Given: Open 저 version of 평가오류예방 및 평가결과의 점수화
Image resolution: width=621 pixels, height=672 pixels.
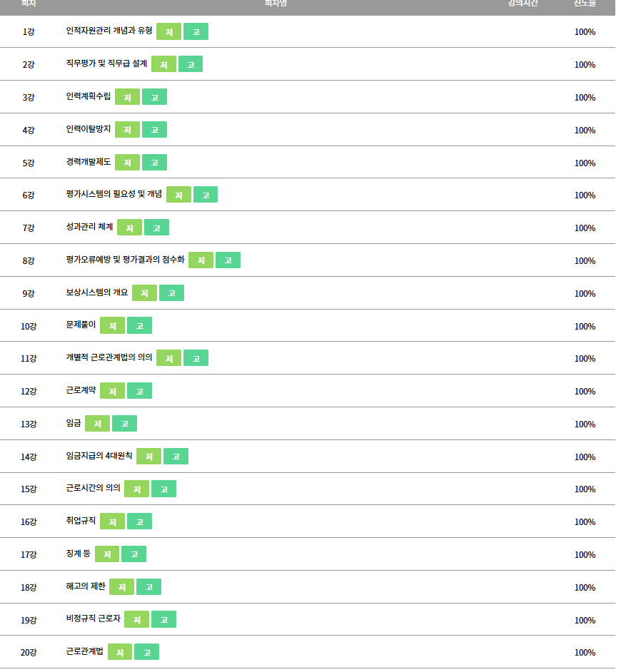Looking at the screenshot, I should click(201, 260).
